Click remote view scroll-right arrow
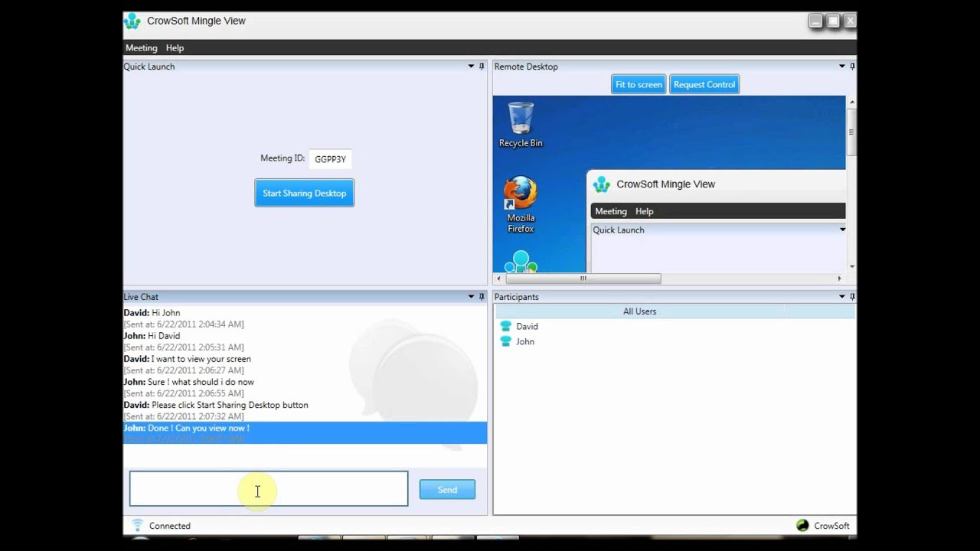 coord(839,279)
